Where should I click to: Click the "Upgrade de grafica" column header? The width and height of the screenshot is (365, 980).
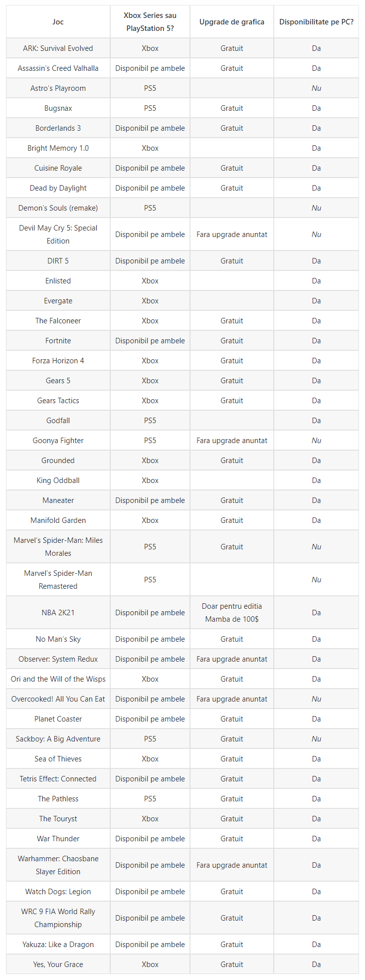232,22
